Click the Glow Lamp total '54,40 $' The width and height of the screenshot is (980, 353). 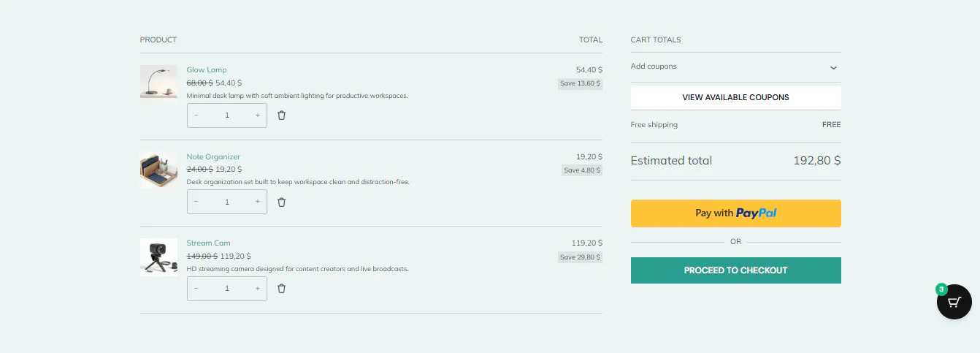click(589, 70)
